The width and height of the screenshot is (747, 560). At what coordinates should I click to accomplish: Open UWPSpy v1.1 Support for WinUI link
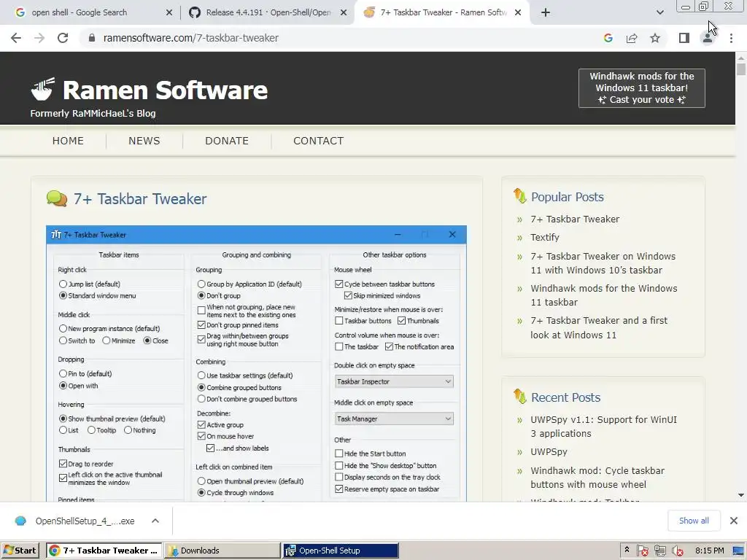[x=603, y=426]
